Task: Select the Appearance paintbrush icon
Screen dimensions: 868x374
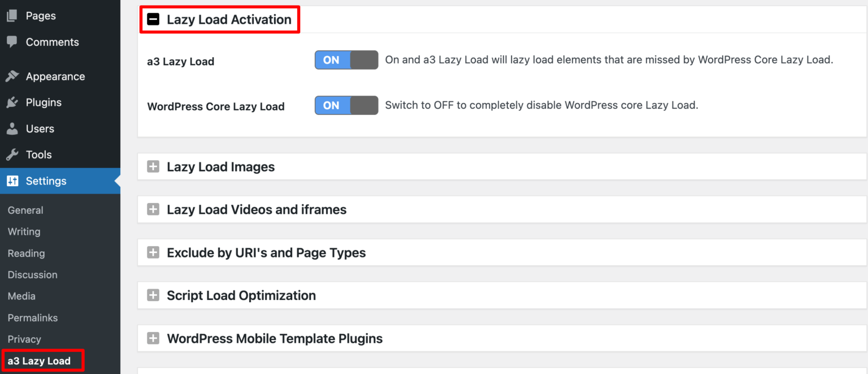Action: pyautogui.click(x=12, y=76)
